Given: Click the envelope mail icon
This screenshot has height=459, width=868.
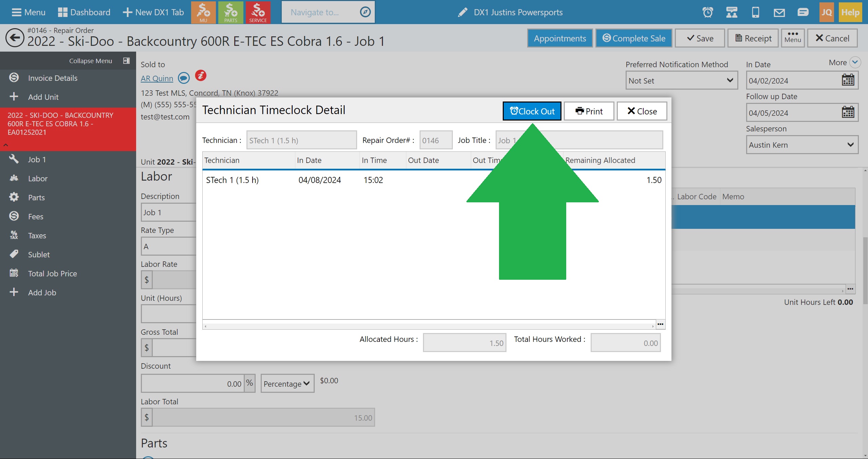Looking at the screenshot, I should (x=779, y=13).
